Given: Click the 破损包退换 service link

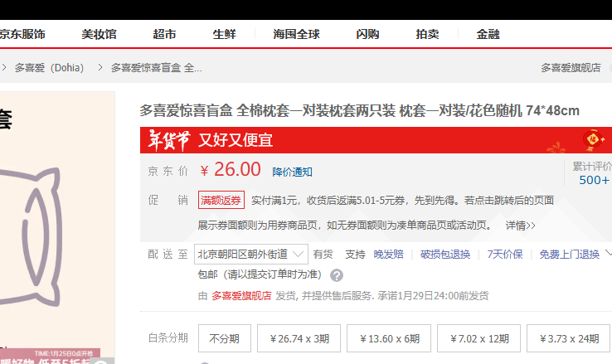Looking at the screenshot, I should (445, 255).
